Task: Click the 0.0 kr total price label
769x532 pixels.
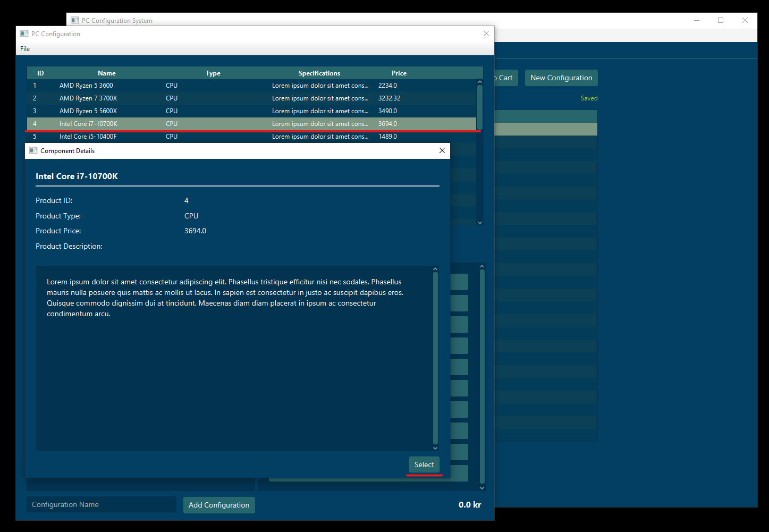Action: [x=470, y=505]
